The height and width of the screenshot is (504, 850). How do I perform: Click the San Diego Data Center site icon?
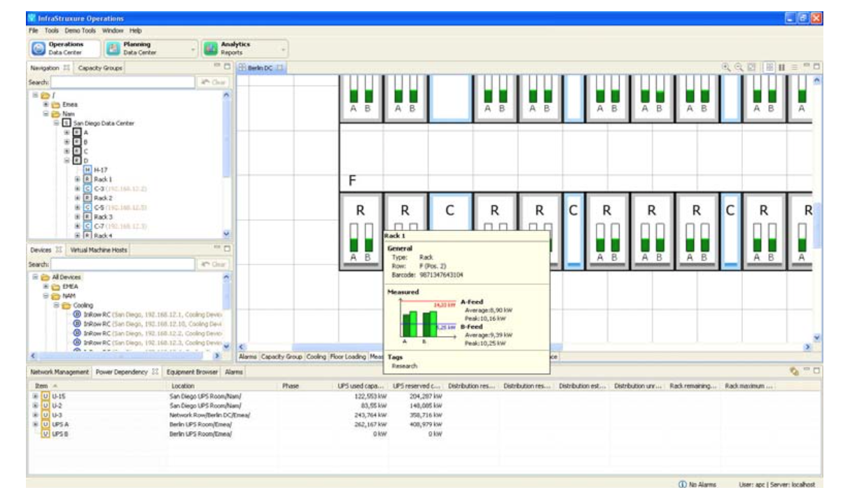coord(67,123)
